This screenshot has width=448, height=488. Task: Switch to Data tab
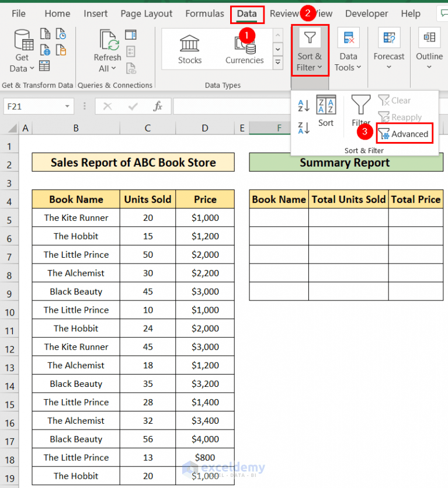tap(247, 14)
